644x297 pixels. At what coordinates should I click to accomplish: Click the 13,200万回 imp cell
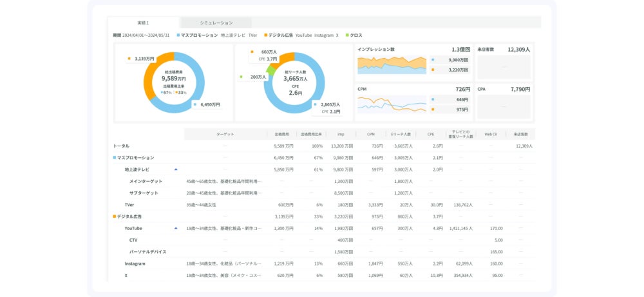pyautogui.click(x=343, y=146)
